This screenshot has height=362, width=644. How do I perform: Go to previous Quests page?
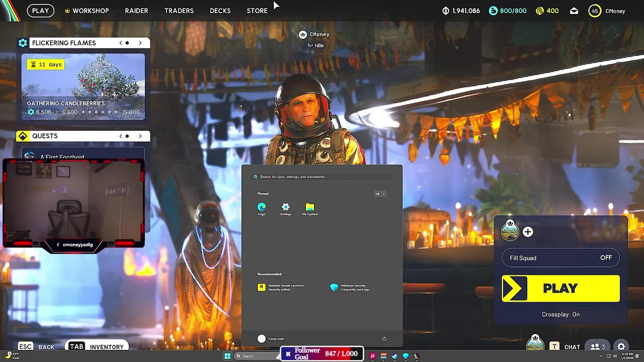(121, 136)
